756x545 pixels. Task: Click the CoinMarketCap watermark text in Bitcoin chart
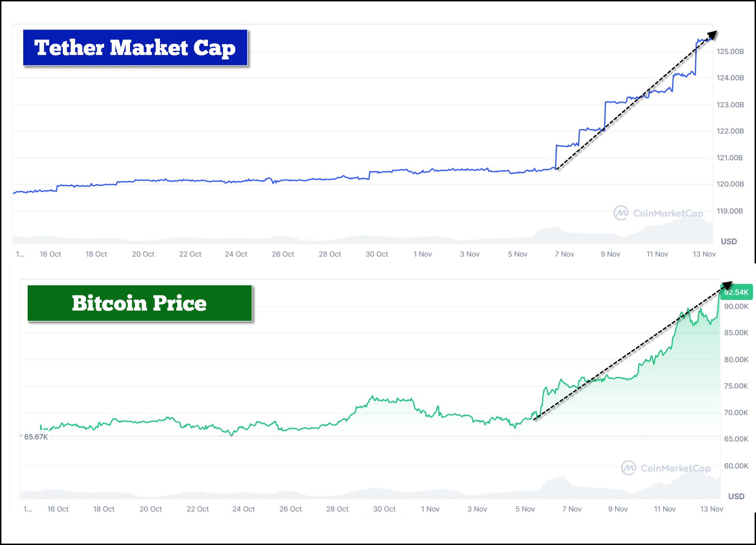pyautogui.click(x=675, y=468)
